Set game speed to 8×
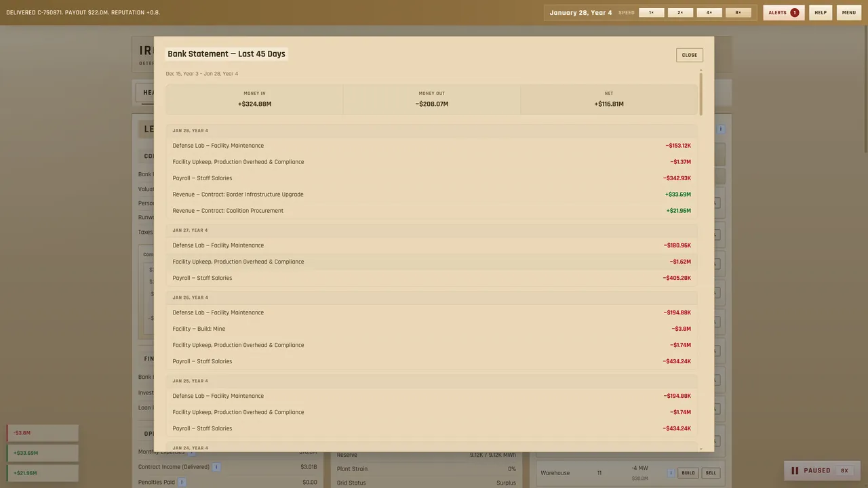This screenshot has width=868, height=488. coord(738,12)
